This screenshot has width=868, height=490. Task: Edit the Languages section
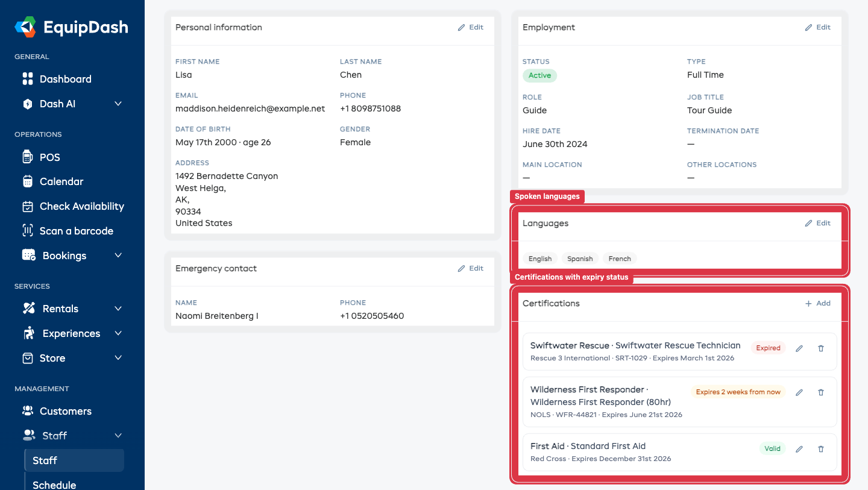tap(817, 223)
